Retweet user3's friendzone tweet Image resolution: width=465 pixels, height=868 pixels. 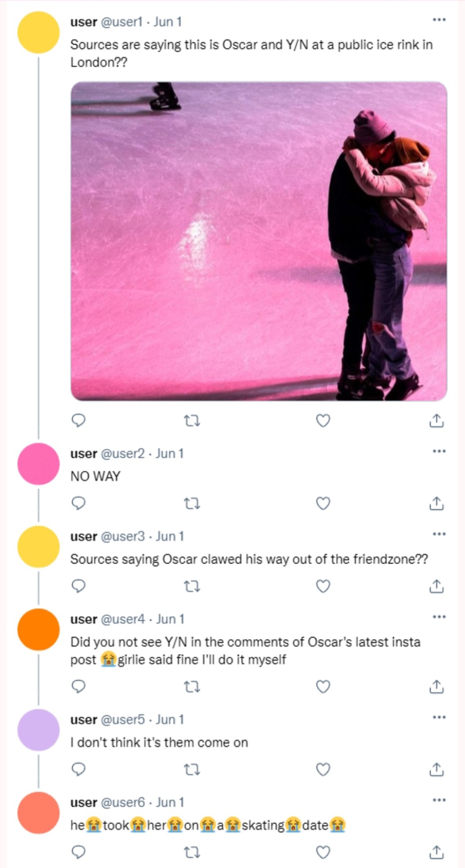[x=192, y=586]
